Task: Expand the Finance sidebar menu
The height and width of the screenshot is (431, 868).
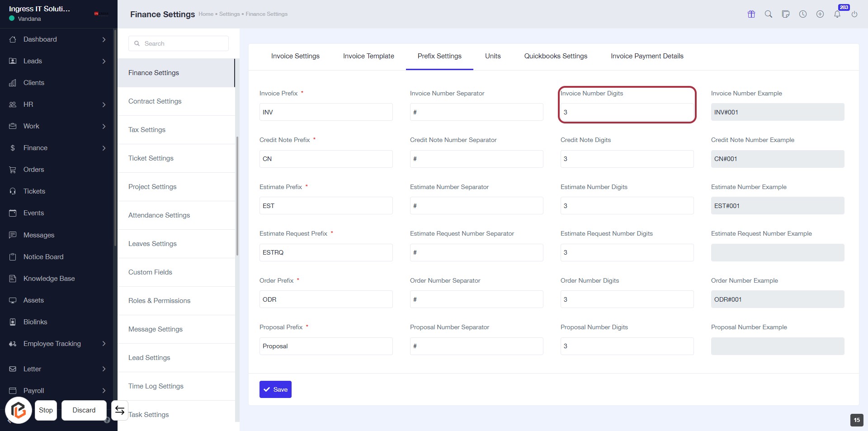Action: (104, 148)
